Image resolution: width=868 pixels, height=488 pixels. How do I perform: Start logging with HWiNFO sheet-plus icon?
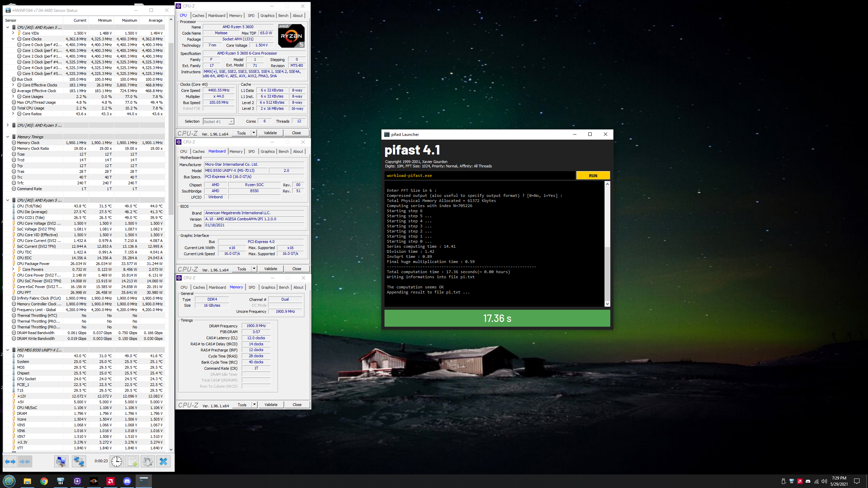pyautogui.click(x=132, y=462)
